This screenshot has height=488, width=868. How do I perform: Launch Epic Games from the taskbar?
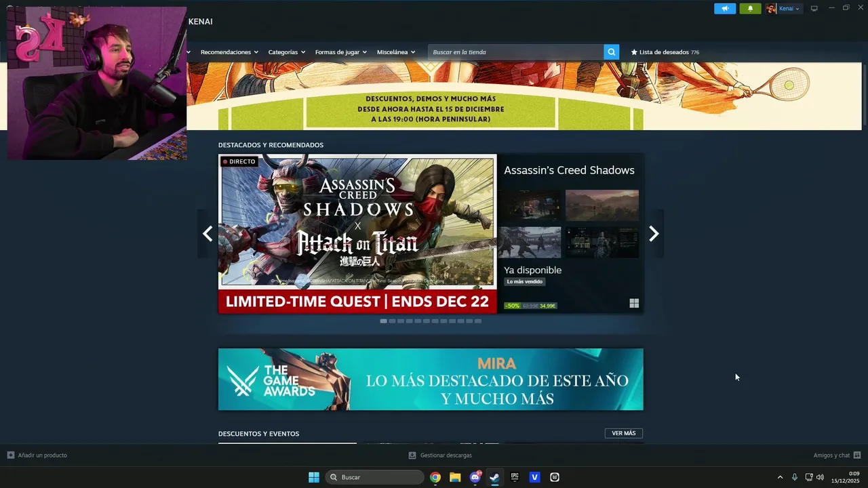click(x=515, y=477)
